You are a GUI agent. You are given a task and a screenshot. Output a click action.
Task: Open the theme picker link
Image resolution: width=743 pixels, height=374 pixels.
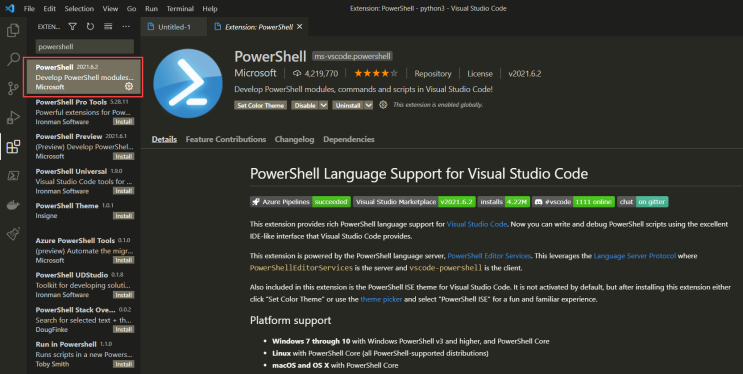click(x=381, y=300)
